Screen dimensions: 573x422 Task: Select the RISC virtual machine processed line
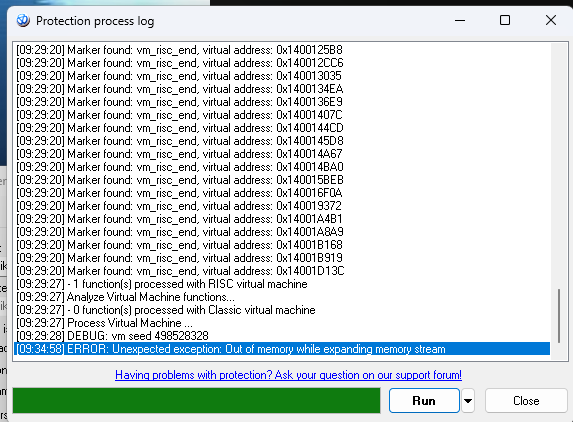(282, 284)
